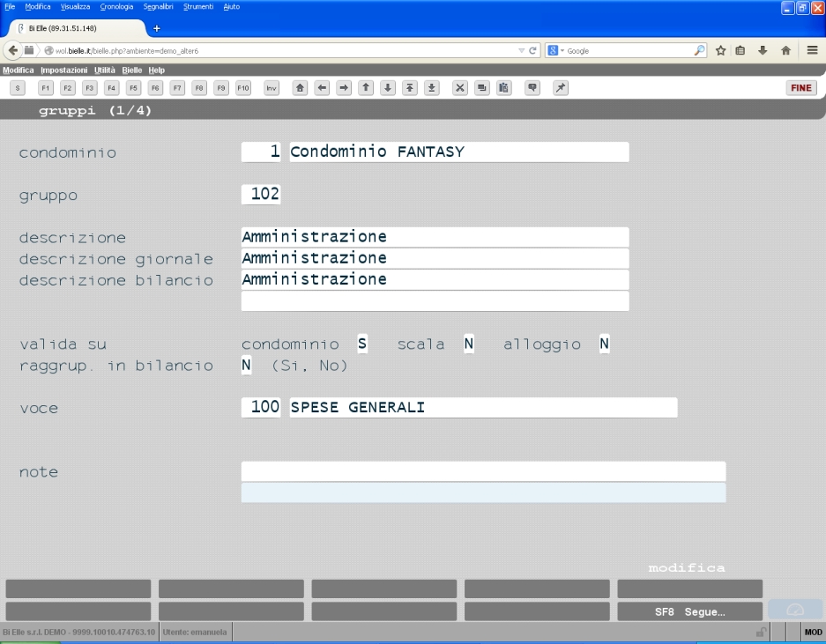Click the voce code field showing 100

pyautogui.click(x=261, y=408)
